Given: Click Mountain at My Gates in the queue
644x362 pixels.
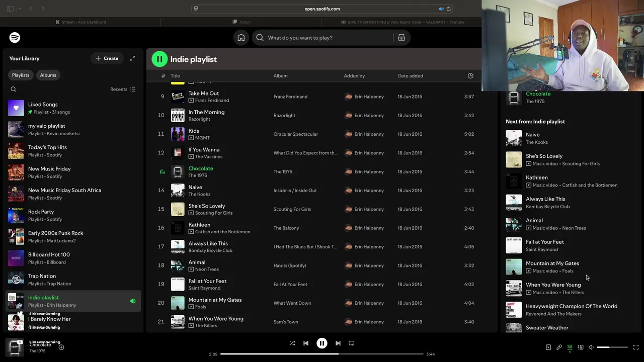Looking at the screenshot, I should click(x=552, y=263).
